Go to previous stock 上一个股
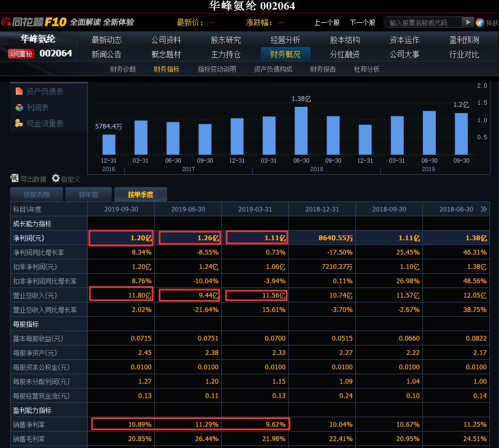Viewport: 499px width, 448px height. click(x=327, y=22)
